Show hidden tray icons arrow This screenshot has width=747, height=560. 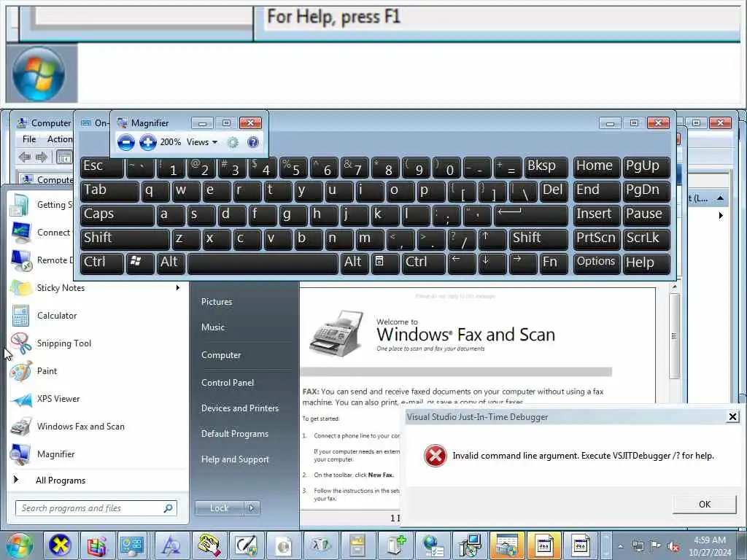620,547
